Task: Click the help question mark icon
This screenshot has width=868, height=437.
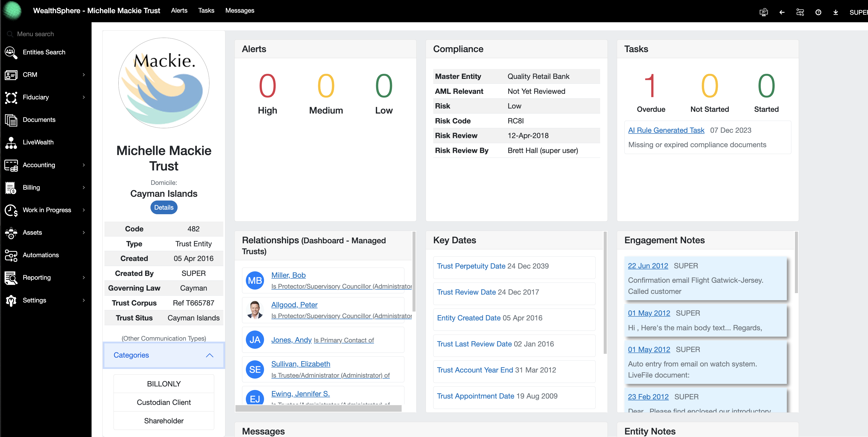Action: (x=818, y=12)
